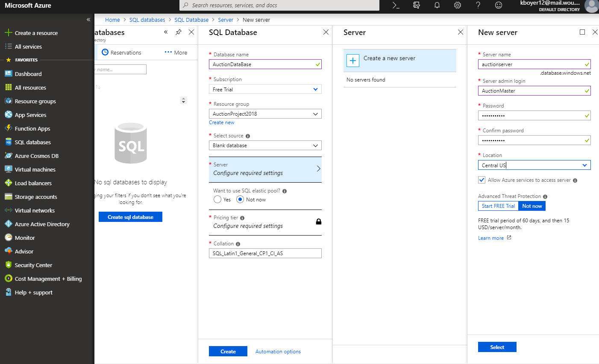The image size is (599, 364).
Task: Expand Server configure required settings row
Action: point(265,169)
